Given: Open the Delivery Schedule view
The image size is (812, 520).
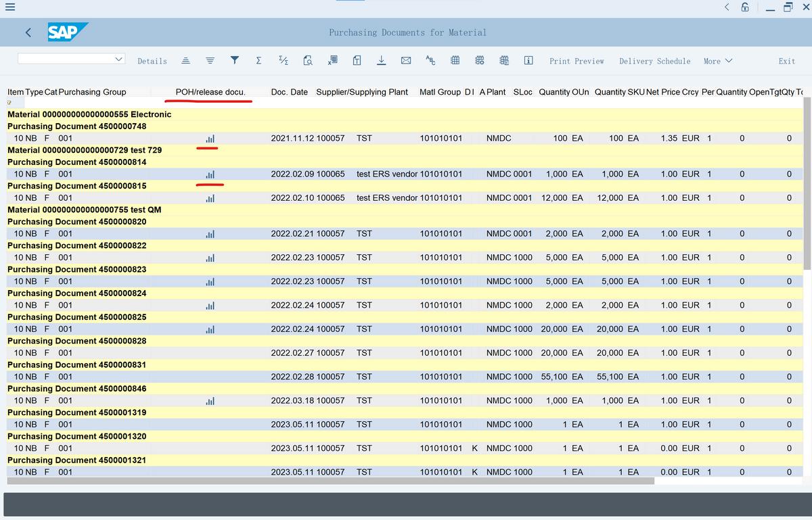Looking at the screenshot, I should (x=654, y=60).
